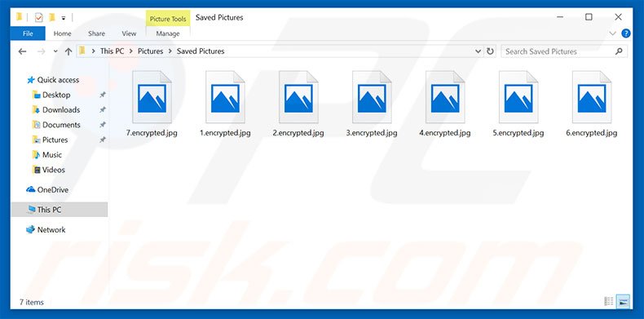Refresh the Saved Pictures folder
The width and height of the screenshot is (644, 319).
click(x=490, y=51)
